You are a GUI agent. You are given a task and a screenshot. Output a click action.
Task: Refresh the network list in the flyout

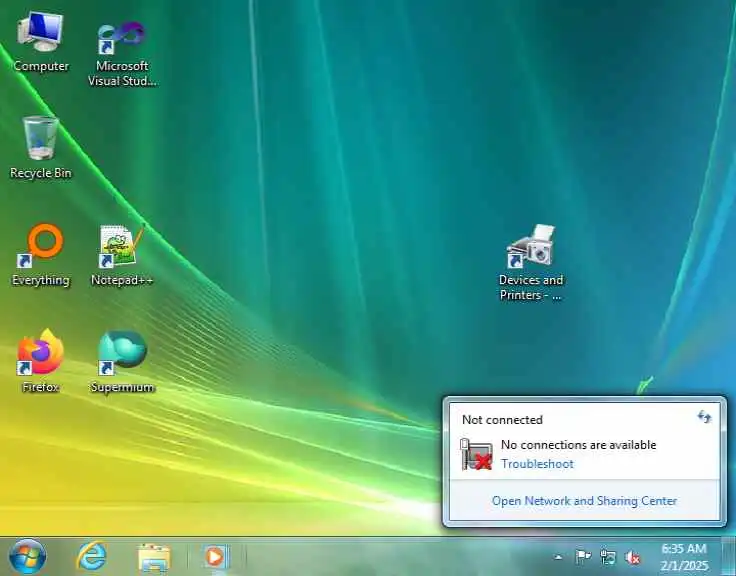[x=704, y=416]
